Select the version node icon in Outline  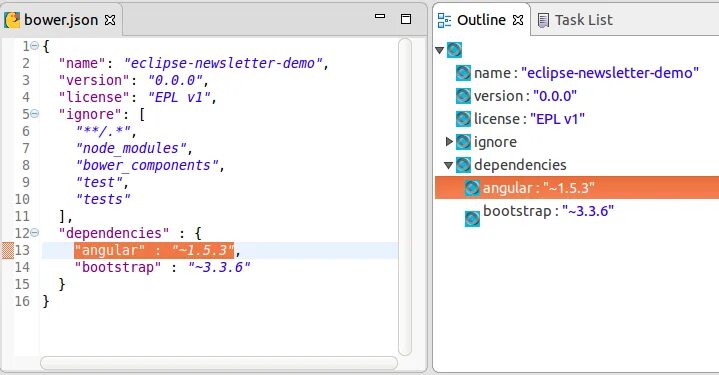(x=463, y=96)
